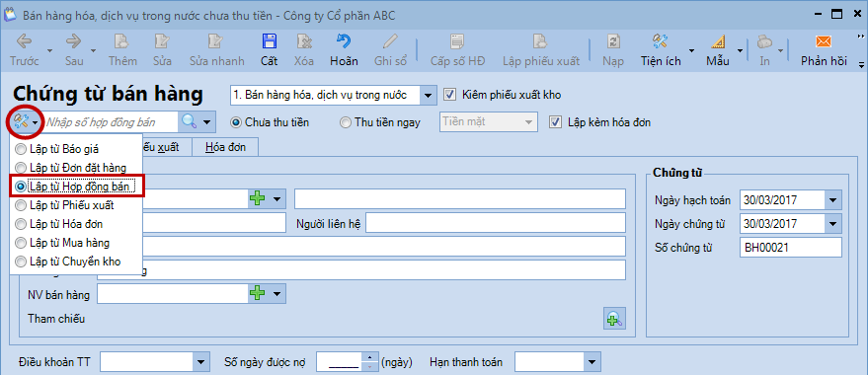Choose Lập từ Chuyển kho option
Image resolution: width=868 pixels, height=375 pixels.
68,262
